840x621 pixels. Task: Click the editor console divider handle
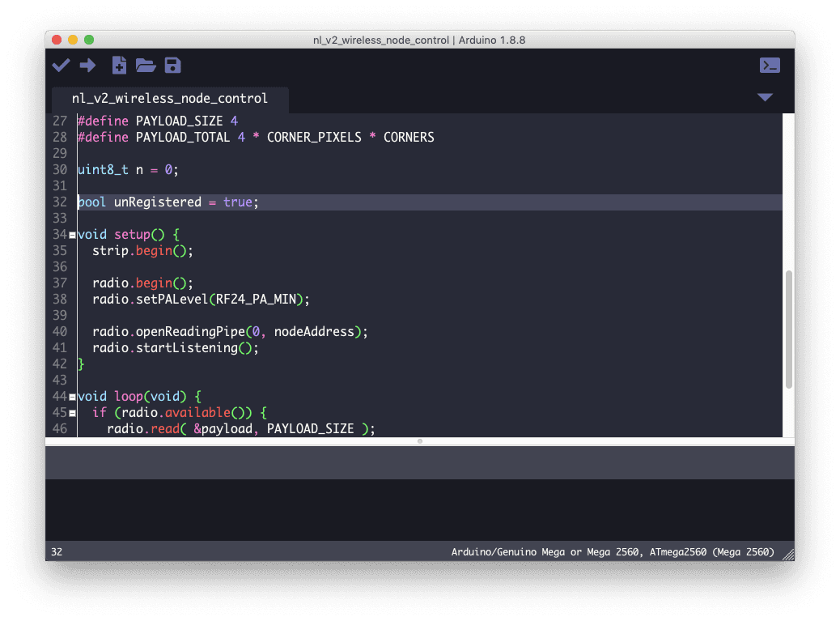(x=420, y=441)
